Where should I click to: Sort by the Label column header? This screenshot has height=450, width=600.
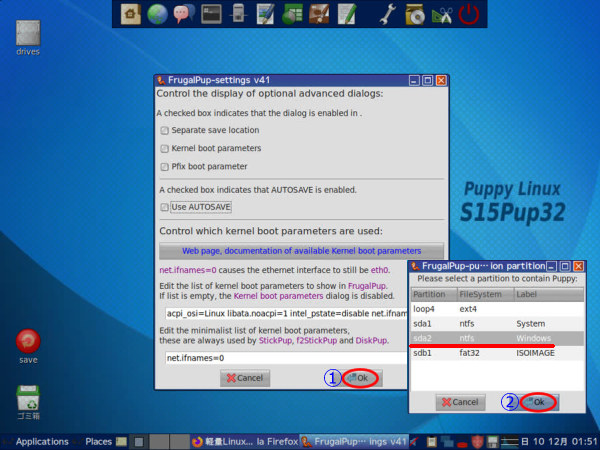coord(549,295)
